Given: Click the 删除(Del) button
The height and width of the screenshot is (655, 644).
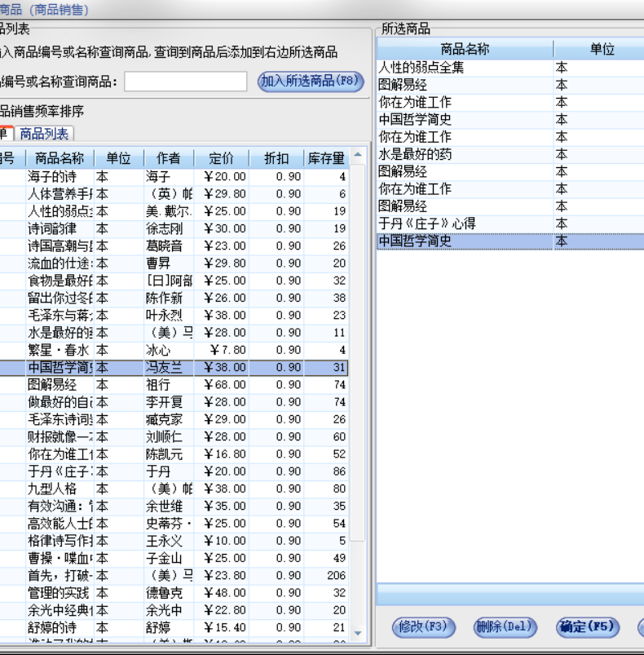Looking at the screenshot, I should (505, 626).
